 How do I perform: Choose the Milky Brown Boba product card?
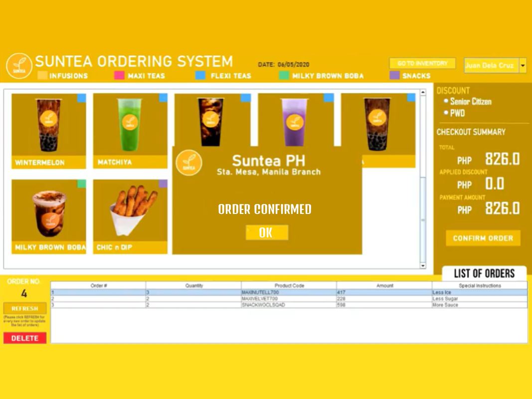pyautogui.click(x=48, y=216)
